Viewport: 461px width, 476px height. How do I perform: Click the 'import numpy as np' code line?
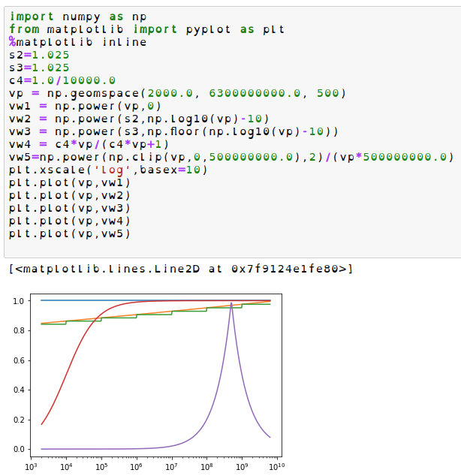78,17
